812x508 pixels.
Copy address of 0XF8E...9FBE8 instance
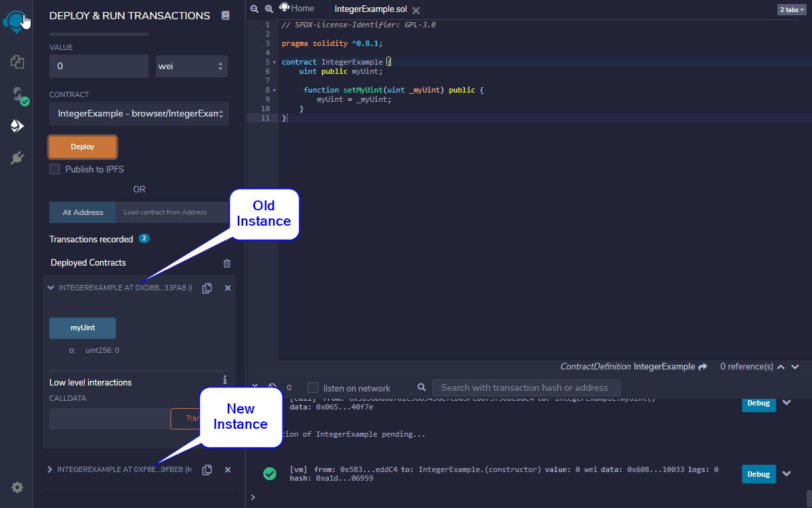[207, 469]
